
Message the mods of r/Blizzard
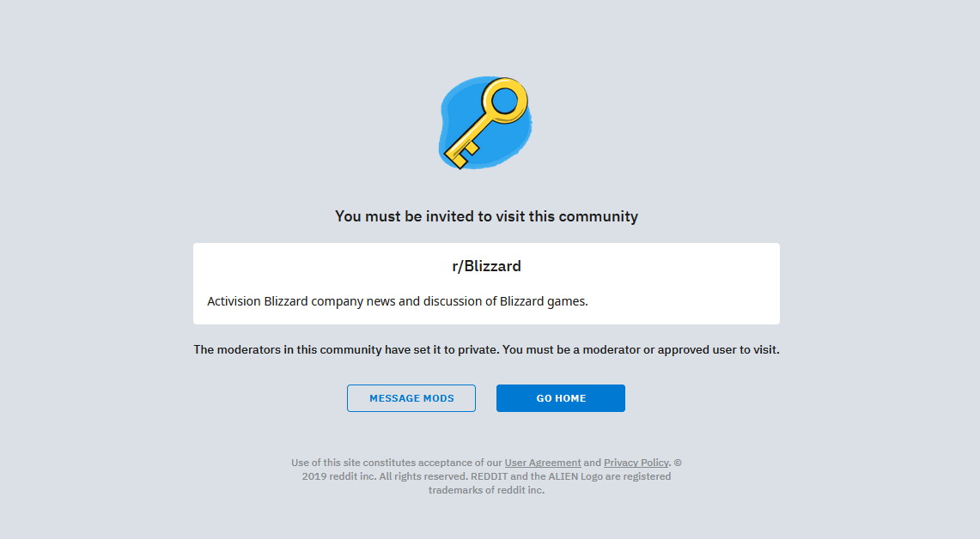point(411,398)
